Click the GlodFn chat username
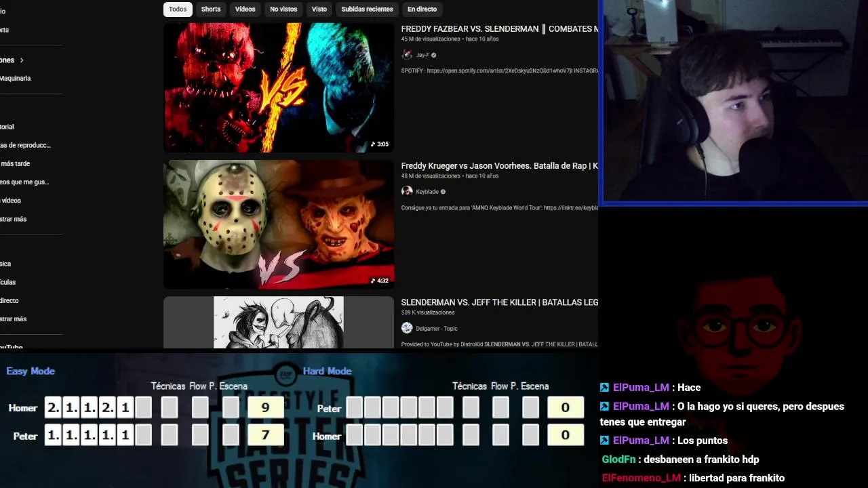 click(618, 460)
